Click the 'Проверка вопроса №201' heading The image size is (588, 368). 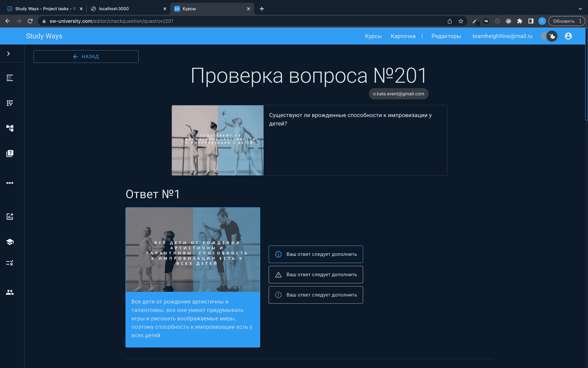[x=309, y=76]
